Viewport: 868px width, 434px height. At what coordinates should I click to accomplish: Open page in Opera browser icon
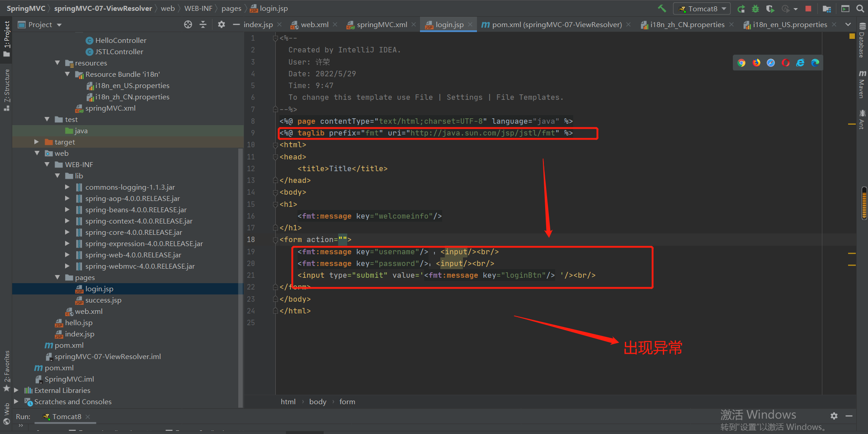786,63
